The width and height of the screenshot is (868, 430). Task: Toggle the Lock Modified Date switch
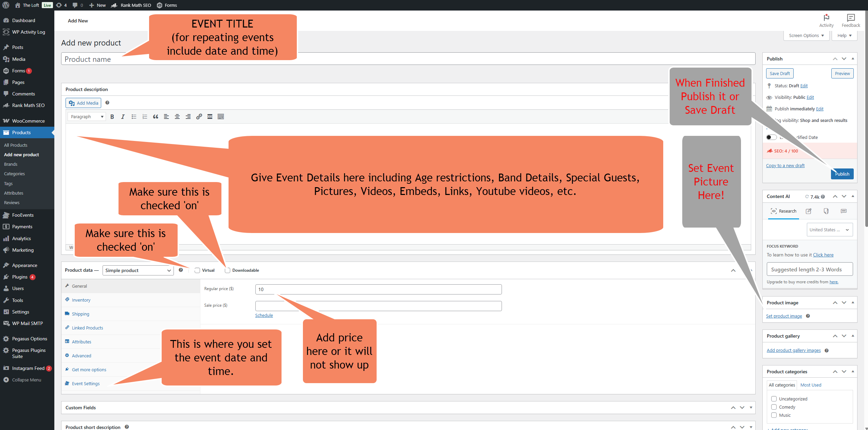click(x=771, y=137)
